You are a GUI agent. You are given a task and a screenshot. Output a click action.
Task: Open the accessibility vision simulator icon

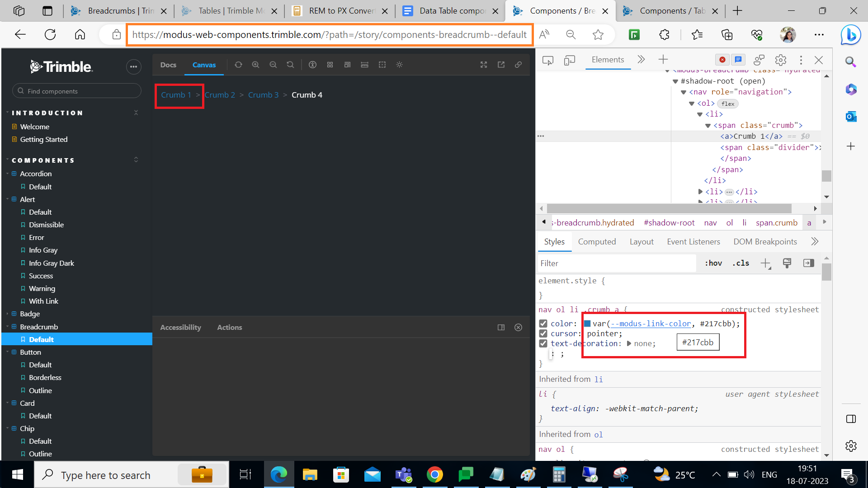click(313, 65)
